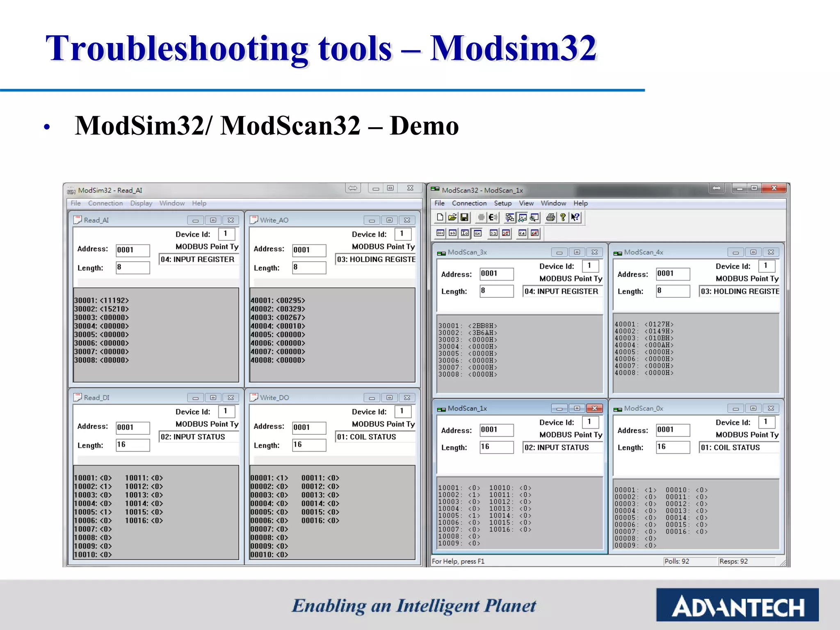
Task: Click the Write_DO document icon in its title
Action: 254,397
